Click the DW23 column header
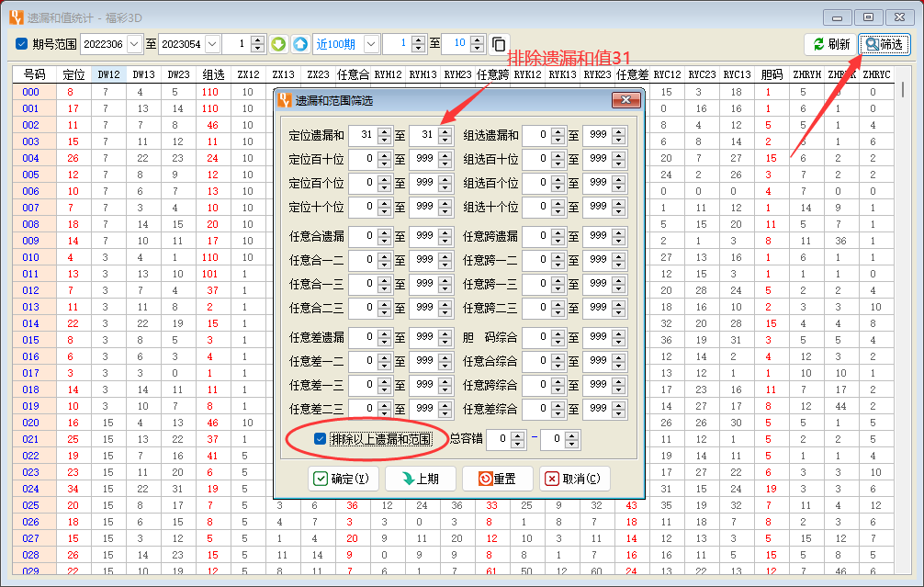The image size is (924, 587). coord(178,74)
